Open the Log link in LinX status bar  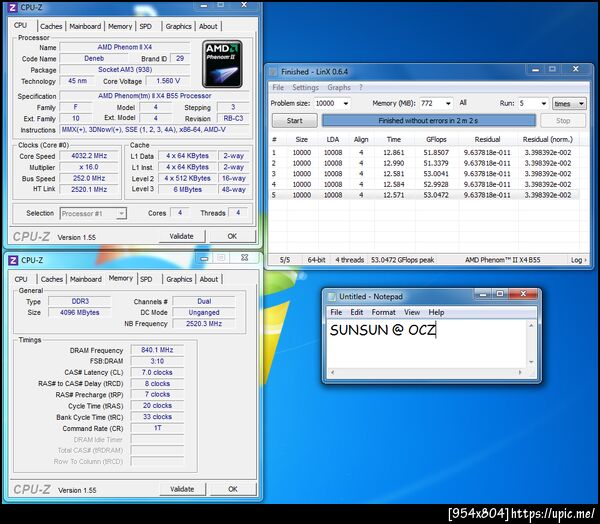578,260
